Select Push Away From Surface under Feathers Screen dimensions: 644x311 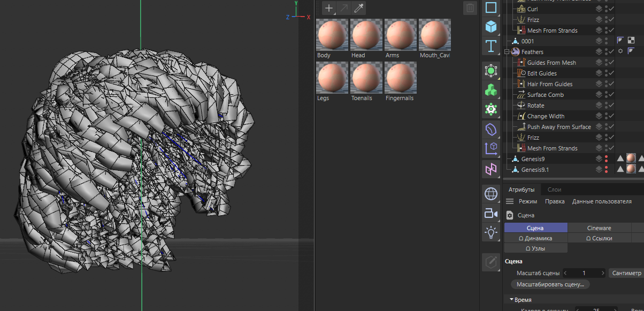pyautogui.click(x=559, y=127)
